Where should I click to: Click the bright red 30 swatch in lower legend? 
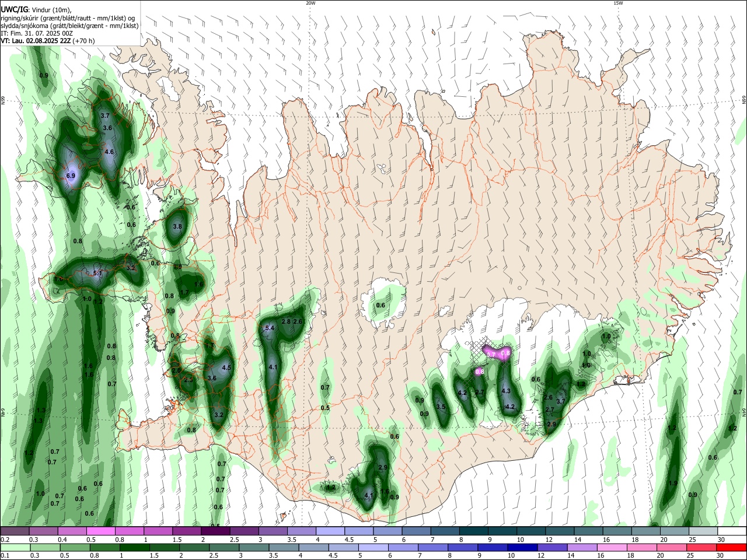(x=731, y=547)
